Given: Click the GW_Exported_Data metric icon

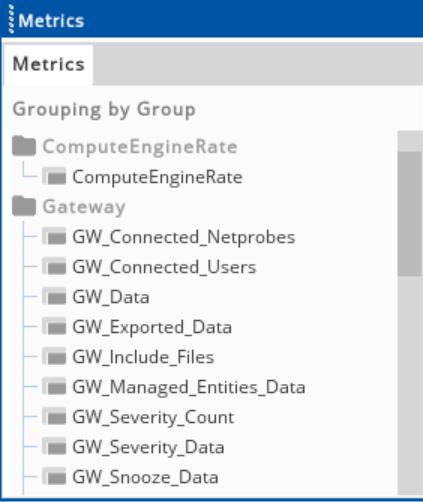Looking at the screenshot, I should (54, 326).
